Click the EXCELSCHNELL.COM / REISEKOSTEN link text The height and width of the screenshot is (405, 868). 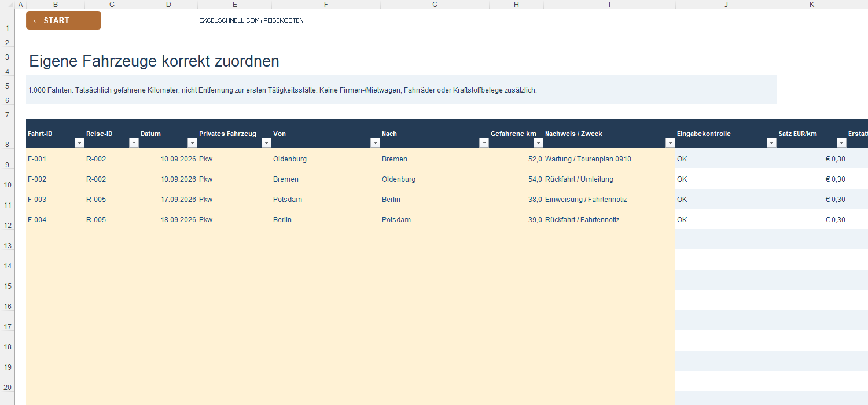[x=251, y=20]
